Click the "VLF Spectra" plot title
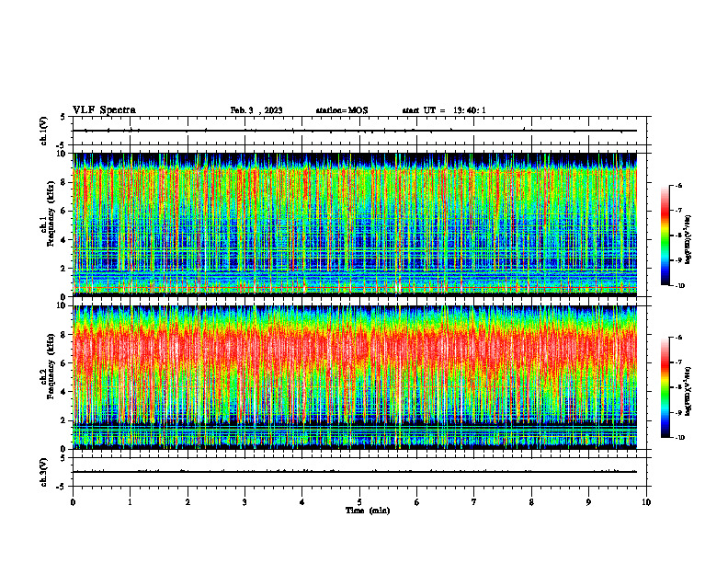728x563 pixels. tap(104, 110)
